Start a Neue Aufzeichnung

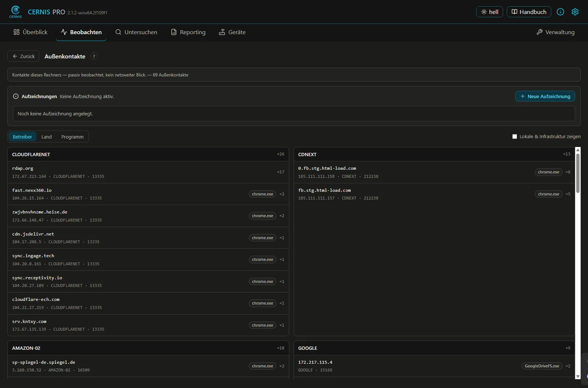coord(545,96)
